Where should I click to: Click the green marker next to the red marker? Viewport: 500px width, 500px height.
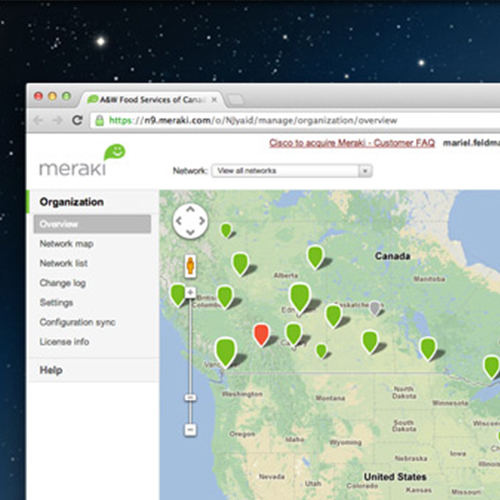click(x=293, y=334)
